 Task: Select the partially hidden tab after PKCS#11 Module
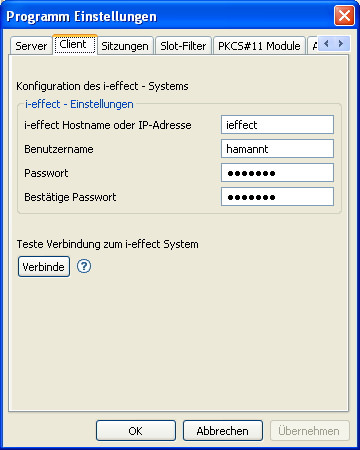click(313, 46)
